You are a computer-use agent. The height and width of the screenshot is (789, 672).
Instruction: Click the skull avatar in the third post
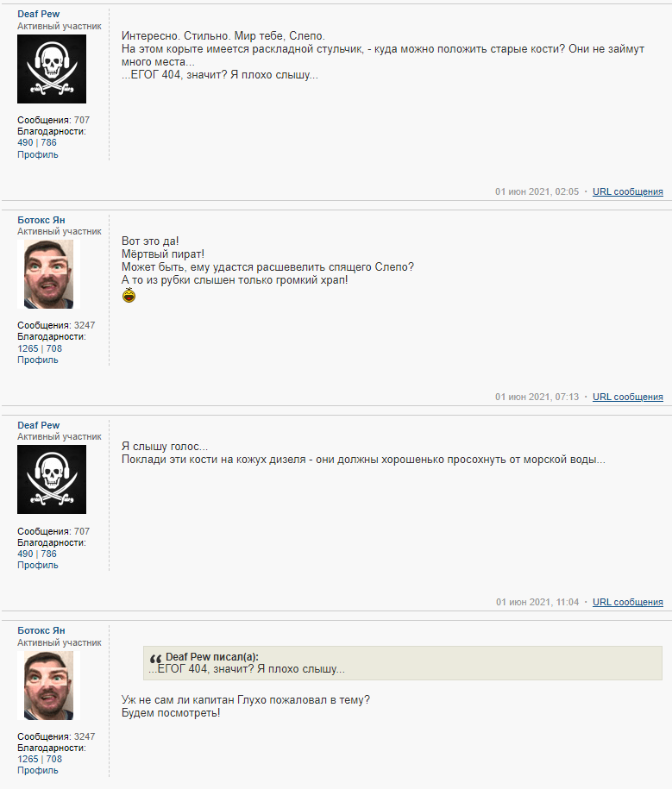(52, 479)
